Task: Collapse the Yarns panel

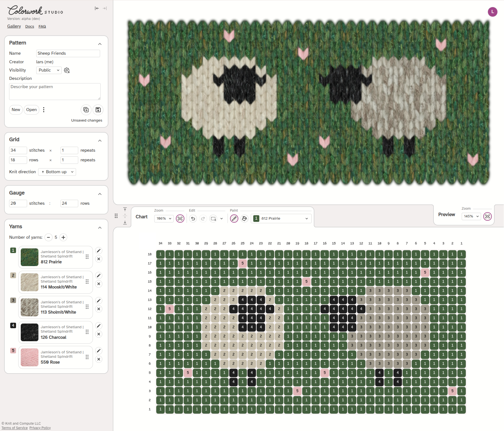Action: [x=100, y=228]
